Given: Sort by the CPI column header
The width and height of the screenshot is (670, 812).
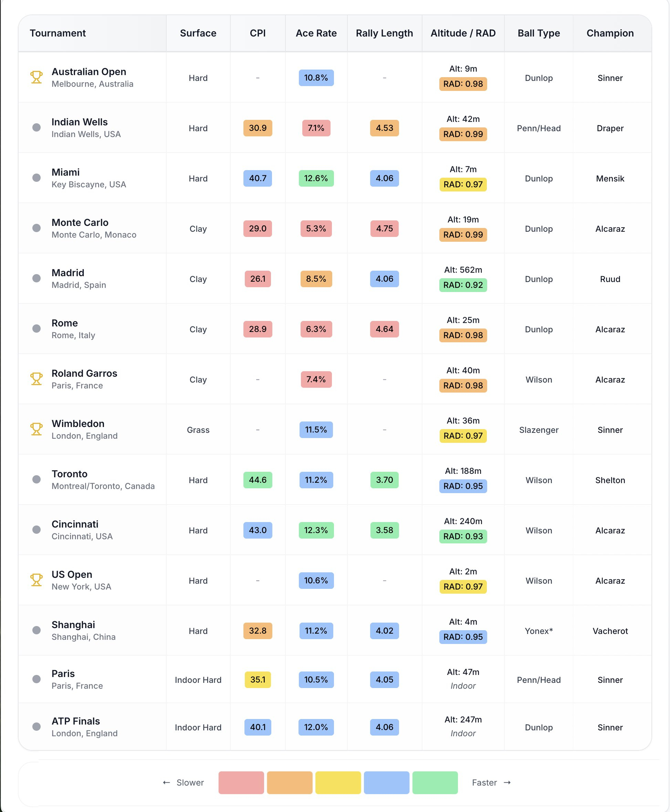Looking at the screenshot, I should [258, 33].
